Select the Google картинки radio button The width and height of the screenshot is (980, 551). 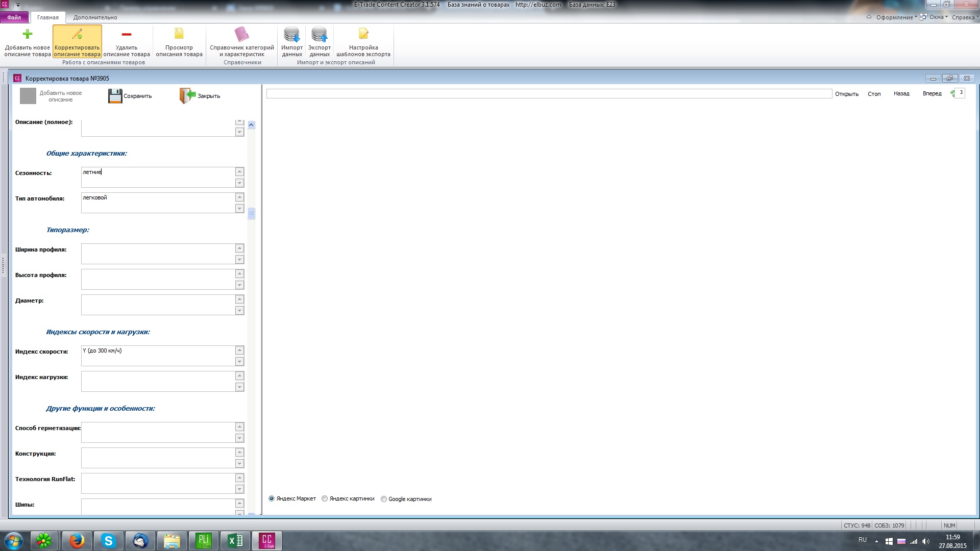(384, 499)
